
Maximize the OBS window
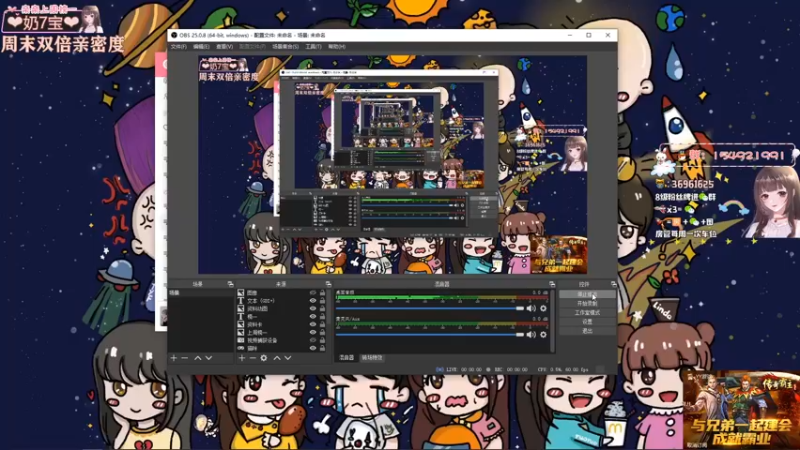pos(589,35)
